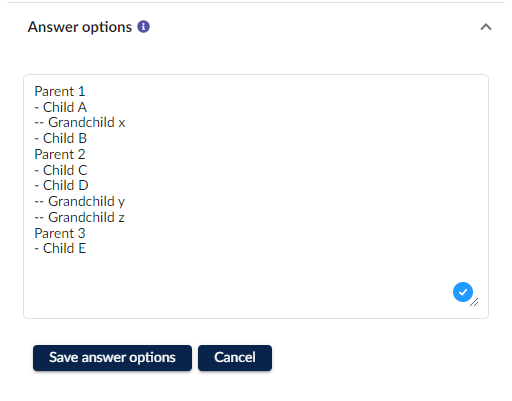Place the cursor on the Child B line
Viewport: 512px width, 401px height.
click(61, 138)
